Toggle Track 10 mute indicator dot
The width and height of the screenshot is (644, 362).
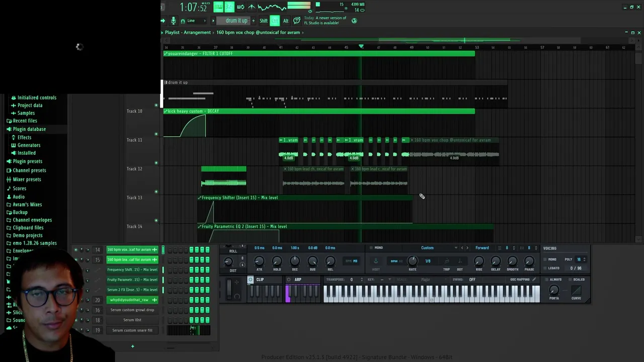[x=156, y=134]
